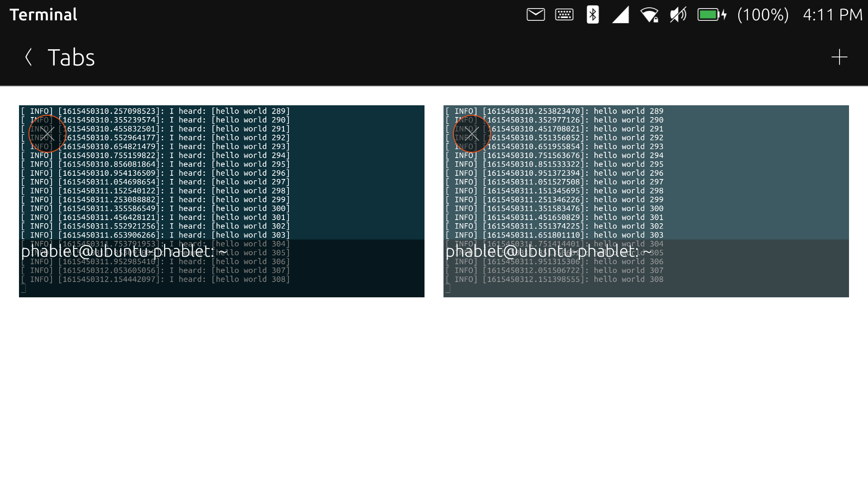Click the Terminal app title
This screenshot has width=868, height=488.
tap(43, 15)
